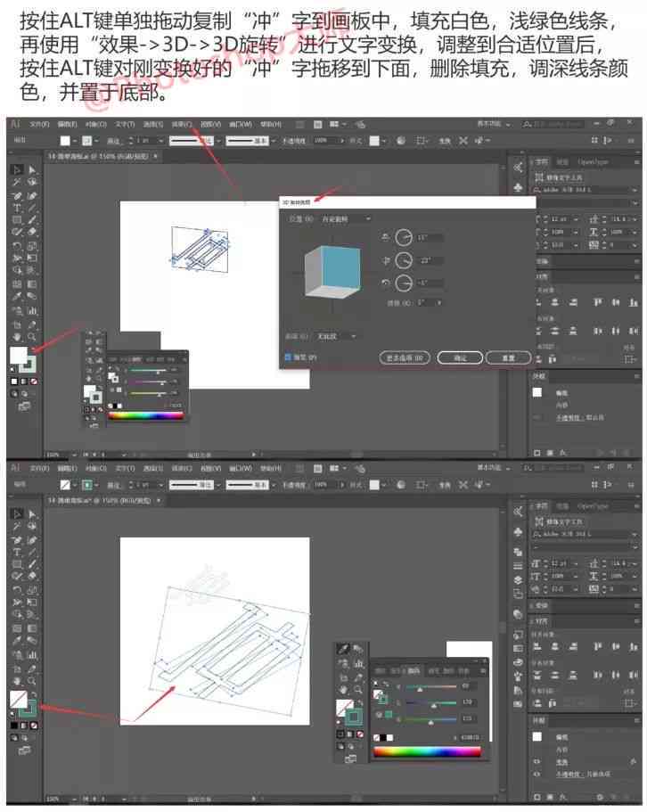Open Symbols club icon in lower dock

[x=518, y=532]
